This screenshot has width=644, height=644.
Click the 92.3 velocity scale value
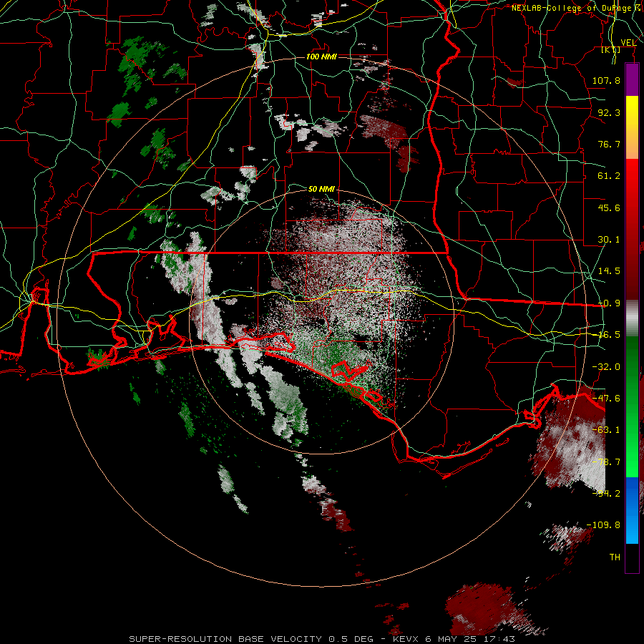[x=609, y=112]
